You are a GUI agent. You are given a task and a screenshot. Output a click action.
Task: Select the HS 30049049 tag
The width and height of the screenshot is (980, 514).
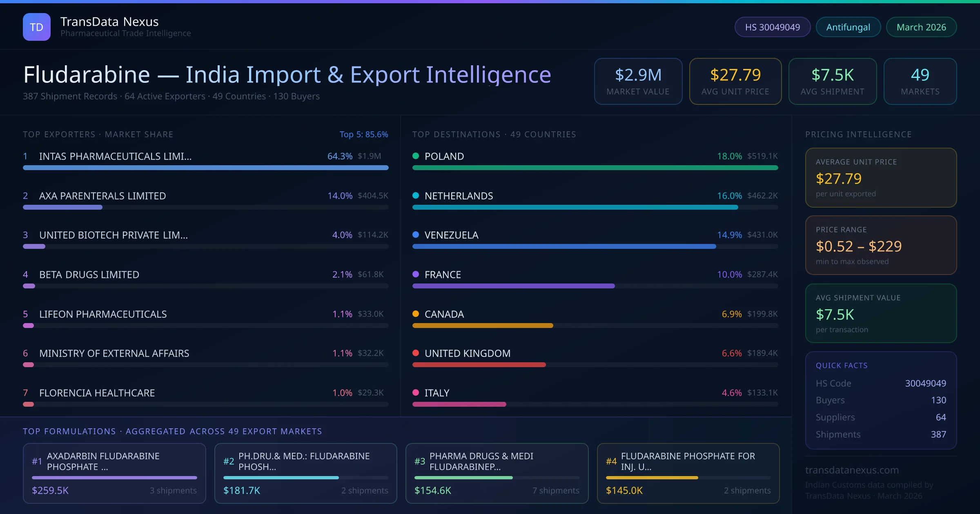coord(772,27)
